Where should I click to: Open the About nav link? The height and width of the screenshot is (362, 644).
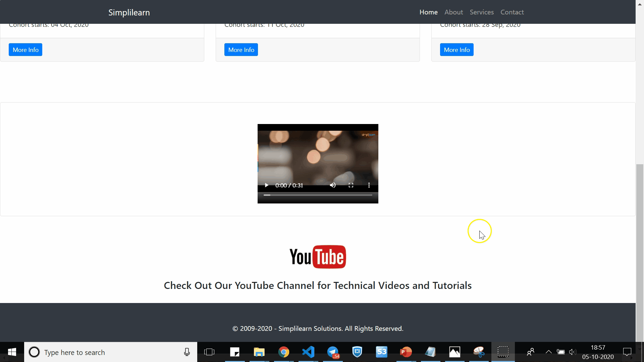(x=453, y=12)
